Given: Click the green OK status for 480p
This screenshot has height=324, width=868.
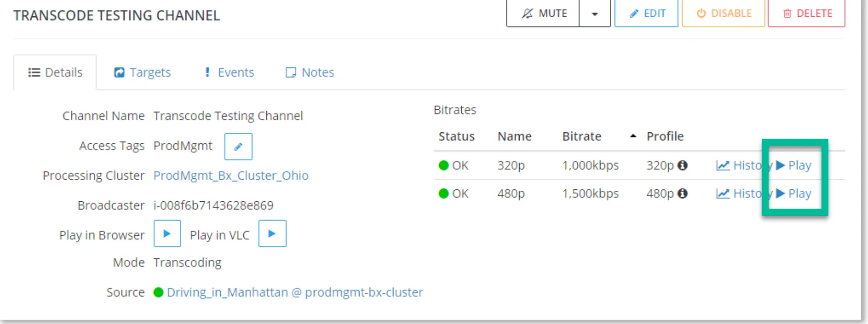Looking at the screenshot, I should [x=454, y=193].
